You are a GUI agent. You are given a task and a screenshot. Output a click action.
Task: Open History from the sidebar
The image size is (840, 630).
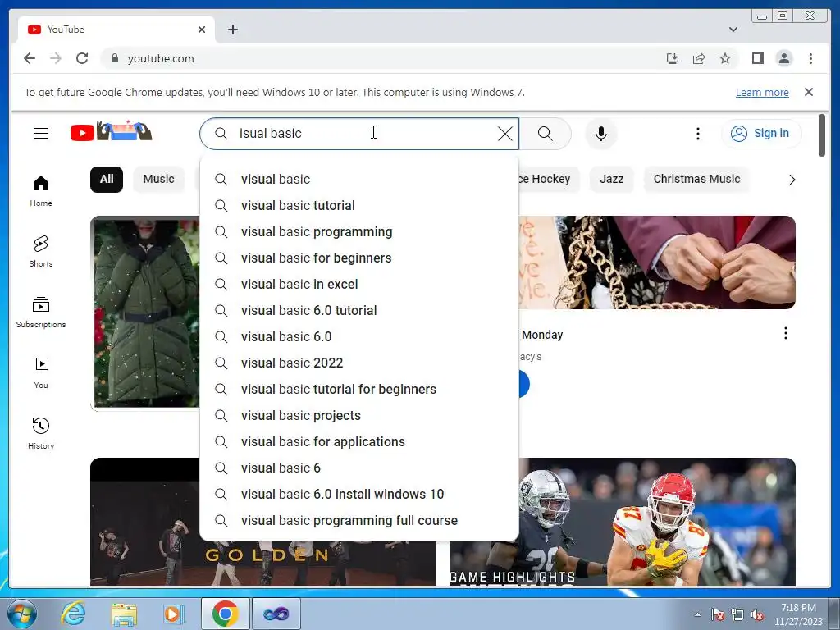[x=41, y=433]
